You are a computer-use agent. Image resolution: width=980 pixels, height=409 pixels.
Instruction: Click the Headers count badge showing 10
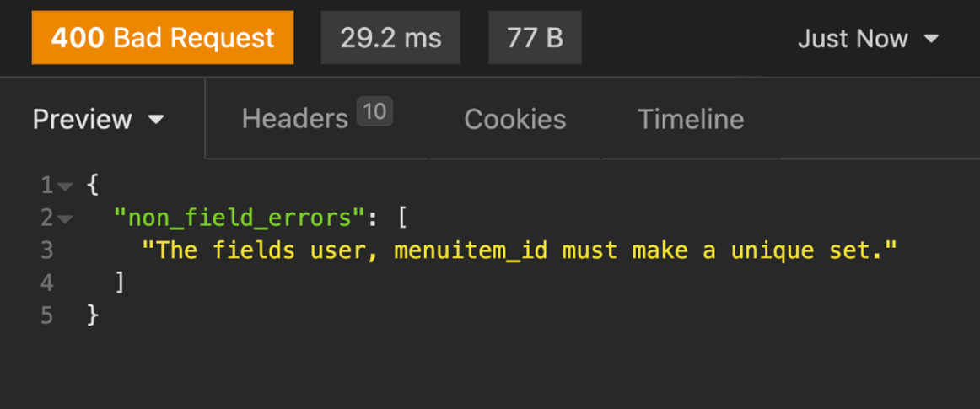[374, 112]
